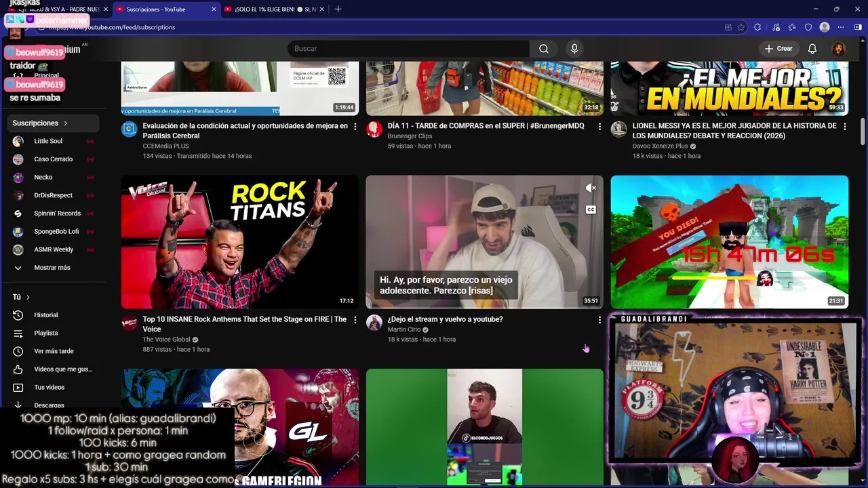This screenshot has width=868, height=488.
Task: Open Brunenger Clips channel avatar
Action: tap(374, 129)
